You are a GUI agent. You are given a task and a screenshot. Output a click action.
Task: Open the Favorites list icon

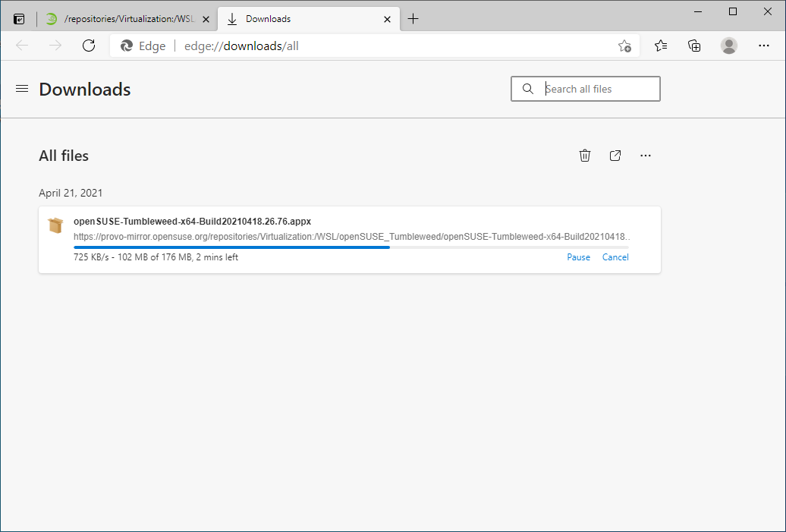pyautogui.click(x=661, y=46)
